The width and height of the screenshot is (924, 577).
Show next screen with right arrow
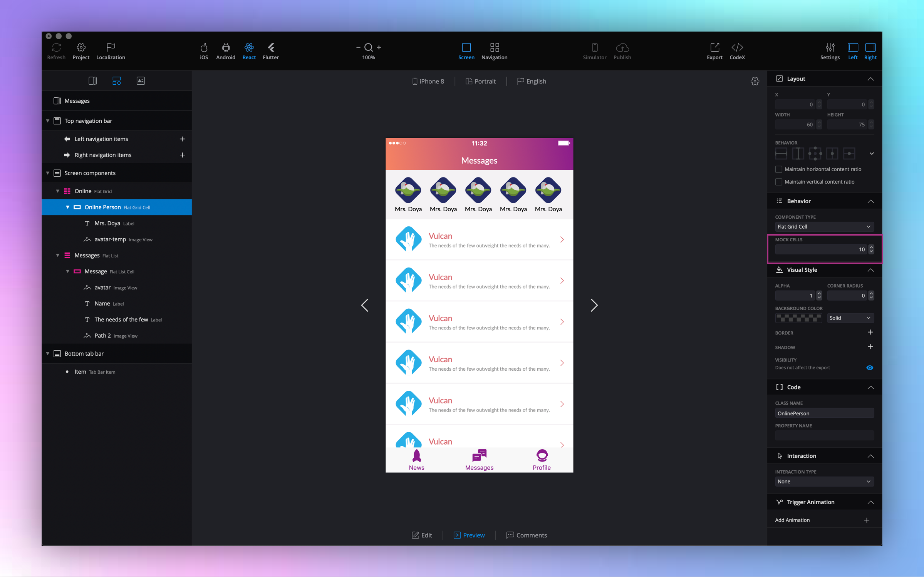pyautogui.click(x=594, y=305)
